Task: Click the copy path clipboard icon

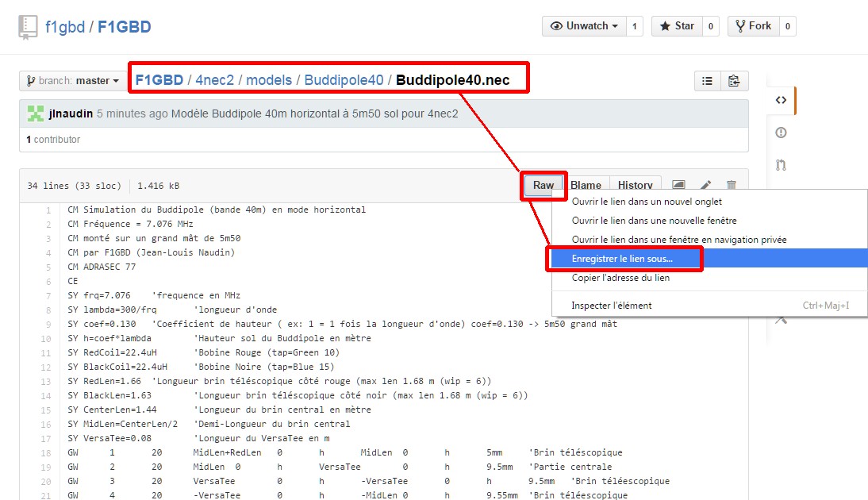Action: (x=734, y=81)
